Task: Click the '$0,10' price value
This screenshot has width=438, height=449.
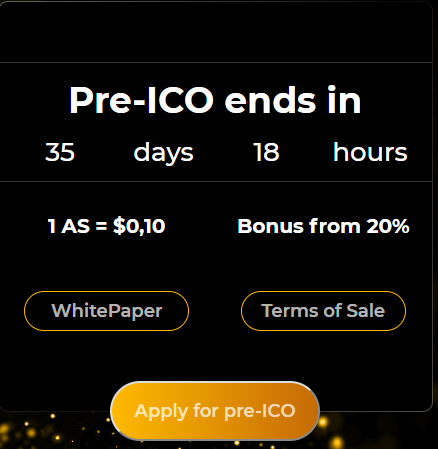Action: click(139, 226)
